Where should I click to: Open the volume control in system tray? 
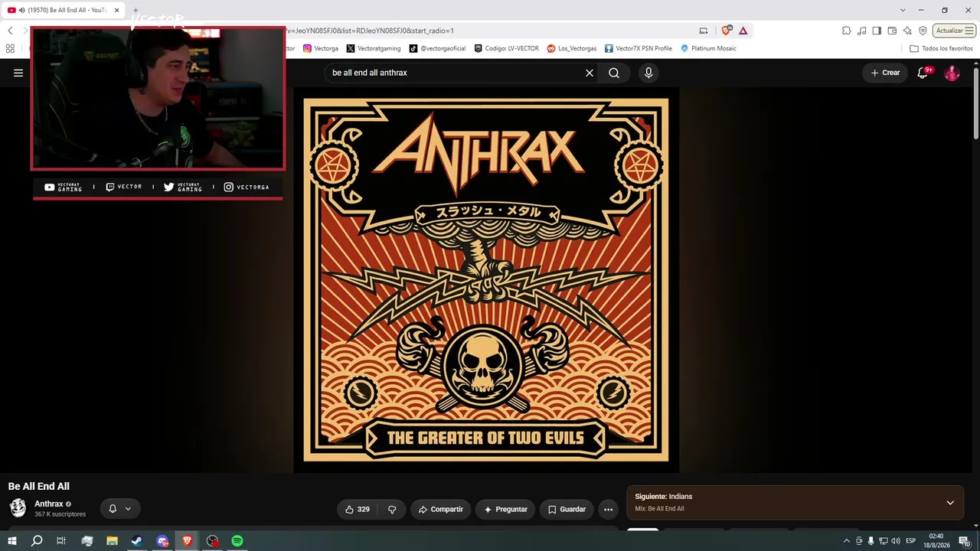click(896, 541)
